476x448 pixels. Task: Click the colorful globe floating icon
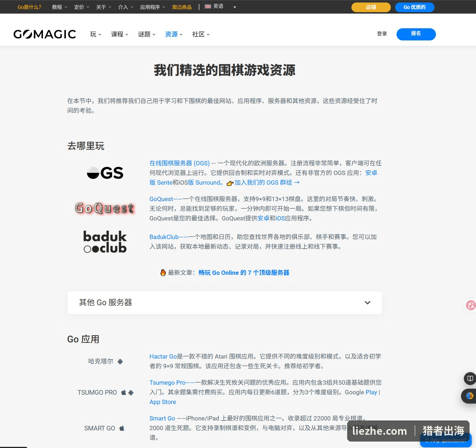tap(470, 396)
